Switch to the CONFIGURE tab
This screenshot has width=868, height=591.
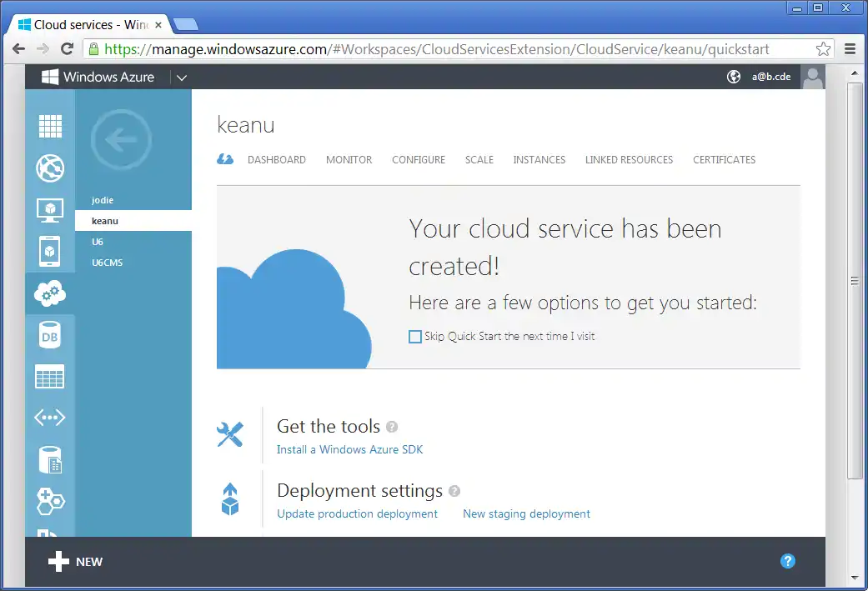[419, 160]
